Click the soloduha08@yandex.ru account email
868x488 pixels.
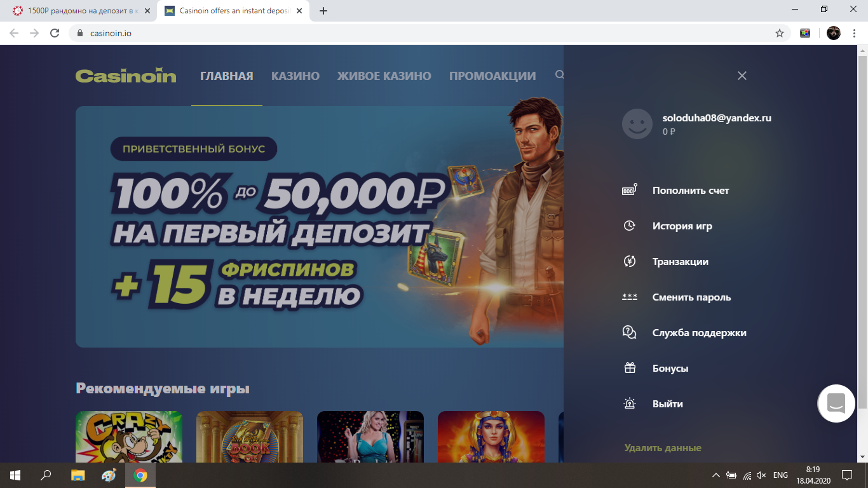click(717, 118)
